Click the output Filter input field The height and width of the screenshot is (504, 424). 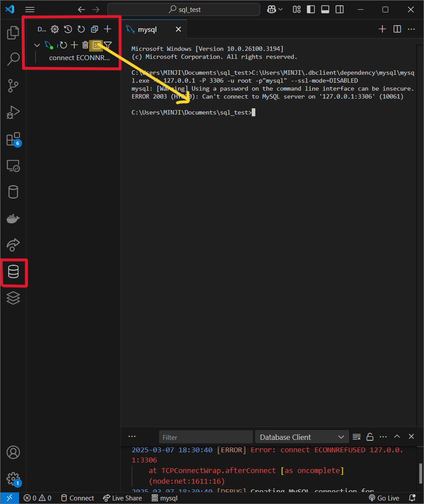tap(206, 437)
